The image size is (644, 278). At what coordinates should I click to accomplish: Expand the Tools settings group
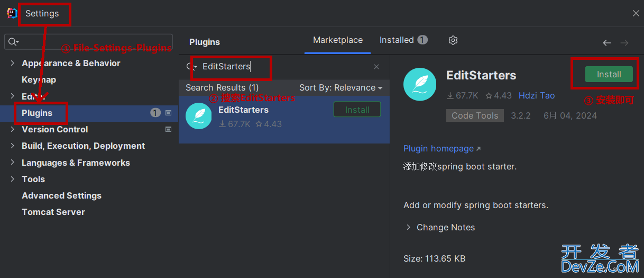pyautogui.click(x=12, y=179)
